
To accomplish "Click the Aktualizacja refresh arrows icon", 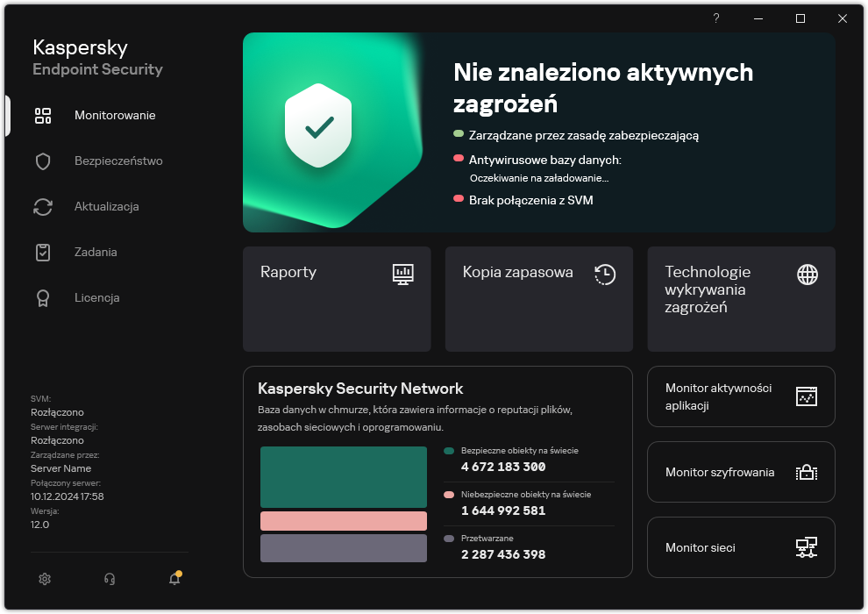I will (x=43, y=206).
